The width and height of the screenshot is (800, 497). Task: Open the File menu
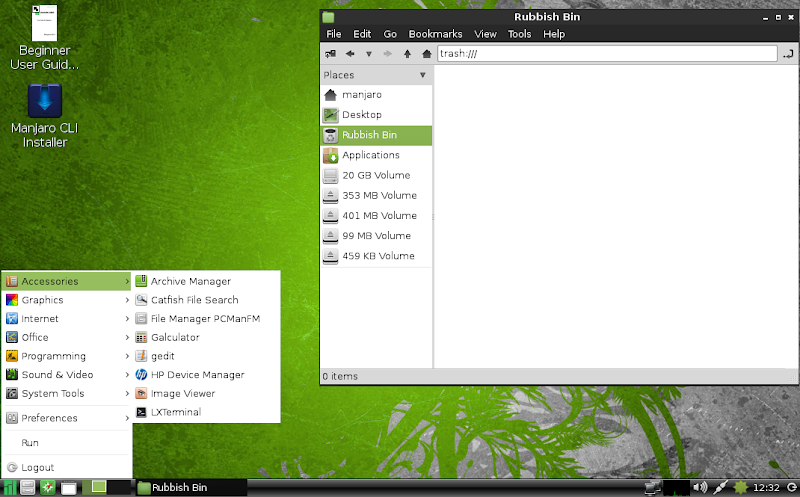[x=334, y=34]
